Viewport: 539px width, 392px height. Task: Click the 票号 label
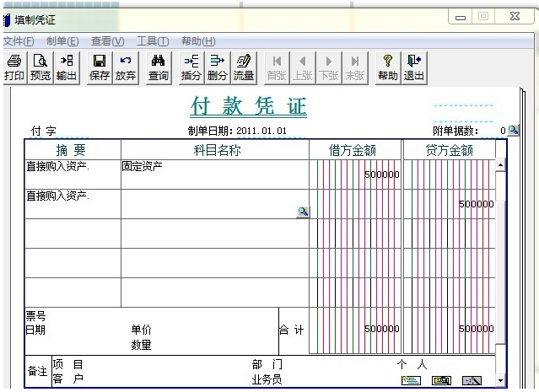tap(35, 316)
